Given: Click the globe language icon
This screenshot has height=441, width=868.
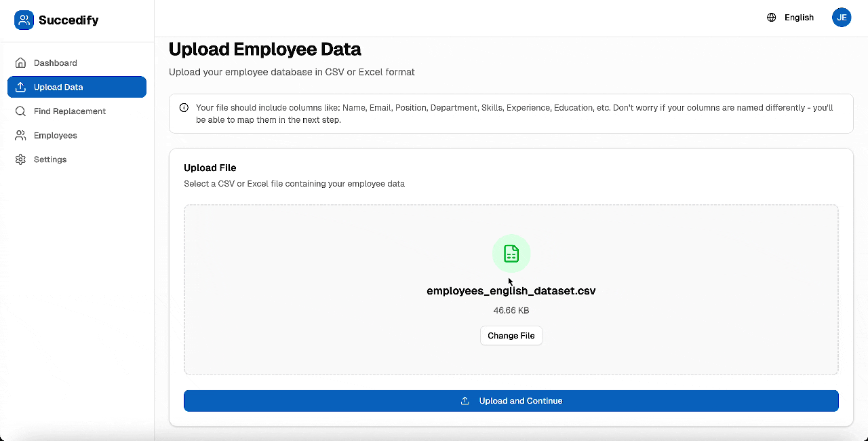Looking at the screenshot, I should coord(771,18).
